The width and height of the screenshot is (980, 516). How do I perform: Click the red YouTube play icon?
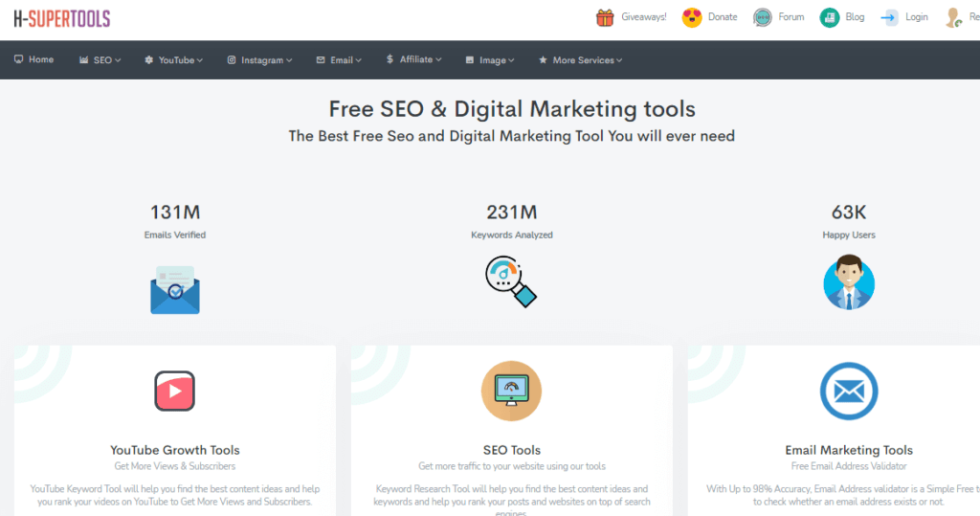pyautogui.click(x=175, y=391)
